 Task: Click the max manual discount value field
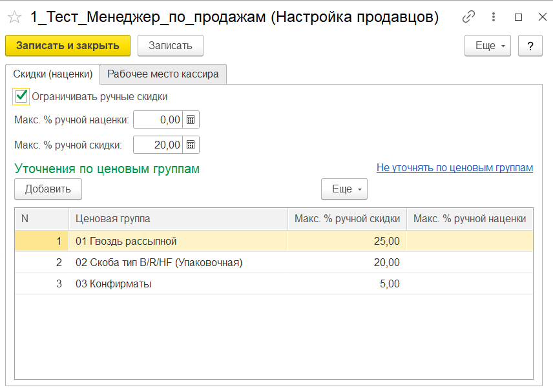(x=158, y=145)
